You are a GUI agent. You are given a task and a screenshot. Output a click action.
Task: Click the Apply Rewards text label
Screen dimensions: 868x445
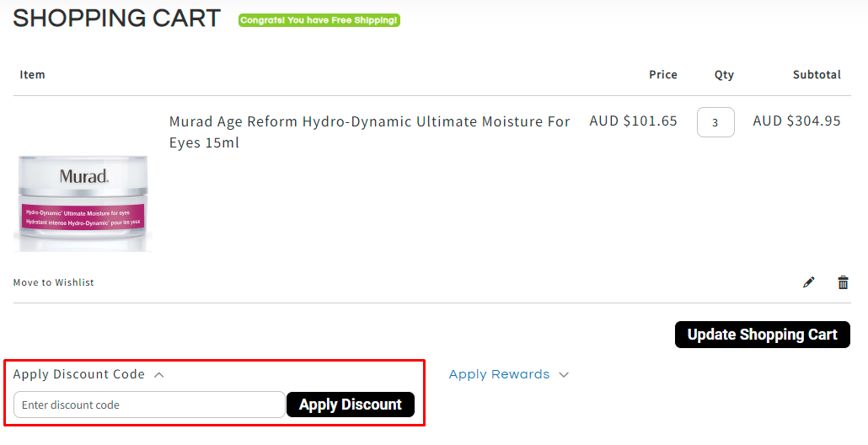499,374
